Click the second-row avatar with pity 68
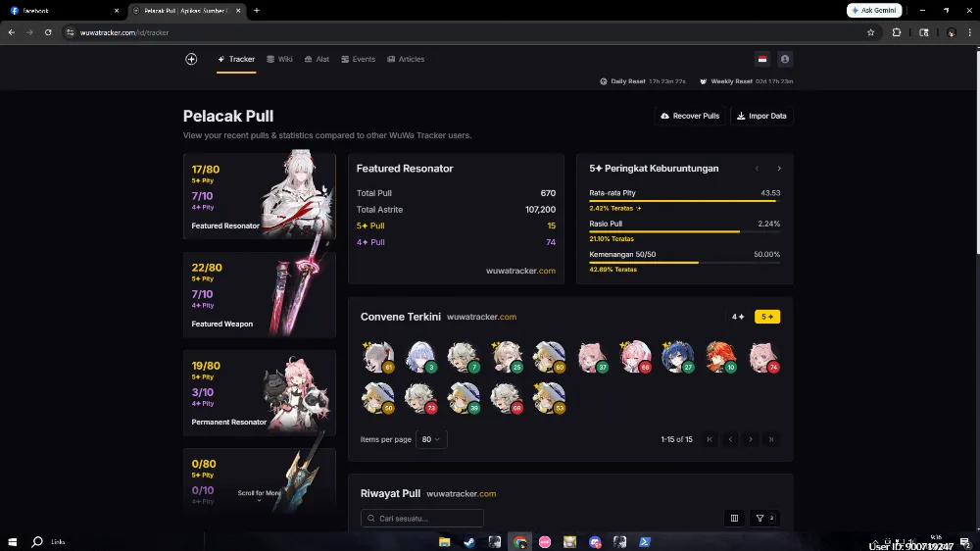 pyautogui.click(x=507, y=398)
